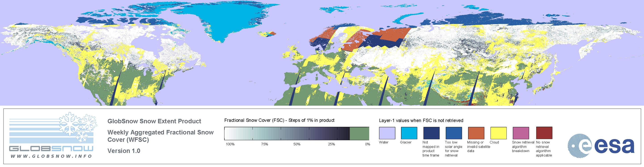Image resolution: width=644 pixels, height=167 pixels.
Task: Select the 'Too low solar angle' blue swatch
Action: point(453,133)
